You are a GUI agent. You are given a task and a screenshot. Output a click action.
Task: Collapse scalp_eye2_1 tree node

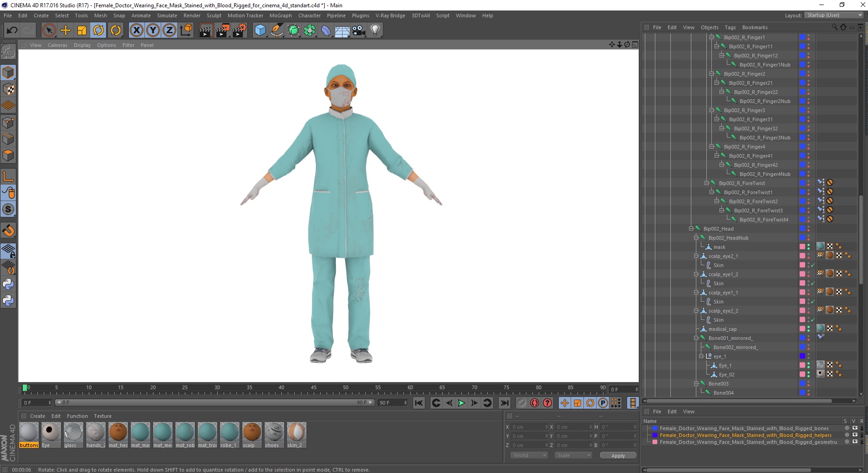pyautogui.click(x=696, y=256)
